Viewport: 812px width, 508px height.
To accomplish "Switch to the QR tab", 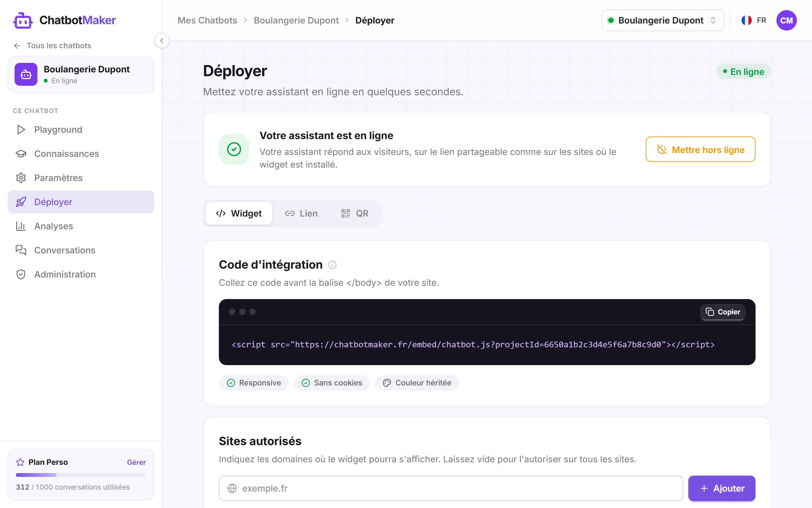I will [x=355, y=213].
